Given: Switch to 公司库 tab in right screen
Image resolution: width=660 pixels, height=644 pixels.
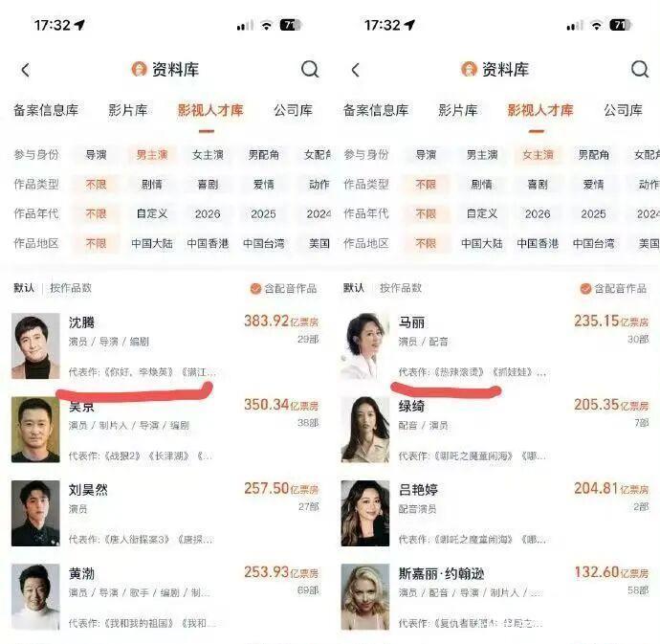Looking at the screenshot, I should click(623, 110).
